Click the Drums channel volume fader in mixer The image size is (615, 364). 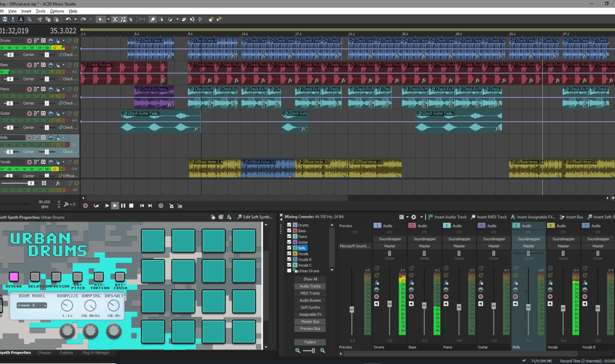[390, 304]
